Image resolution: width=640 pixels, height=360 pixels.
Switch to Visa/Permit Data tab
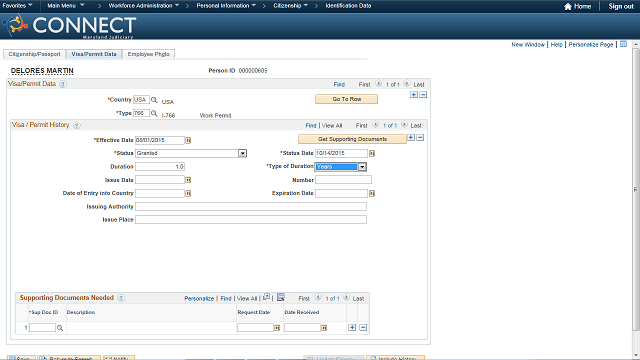94,54
